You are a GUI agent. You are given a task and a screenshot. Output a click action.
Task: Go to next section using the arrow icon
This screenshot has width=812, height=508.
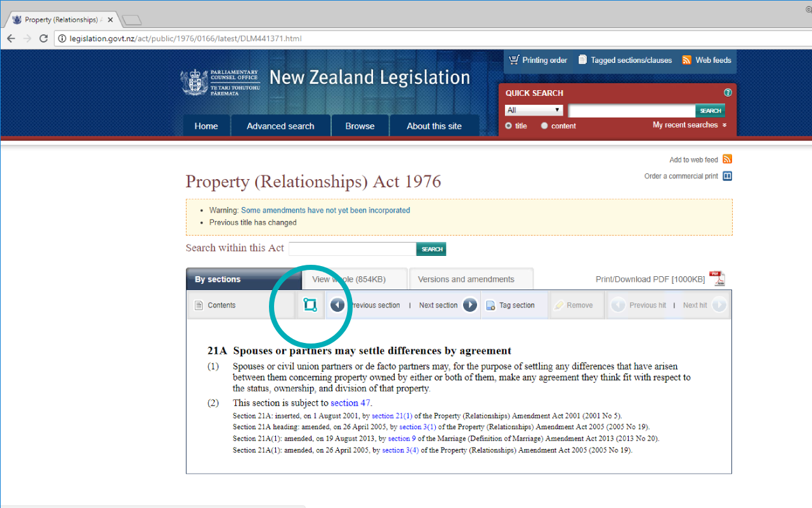[x=469, y=305]
